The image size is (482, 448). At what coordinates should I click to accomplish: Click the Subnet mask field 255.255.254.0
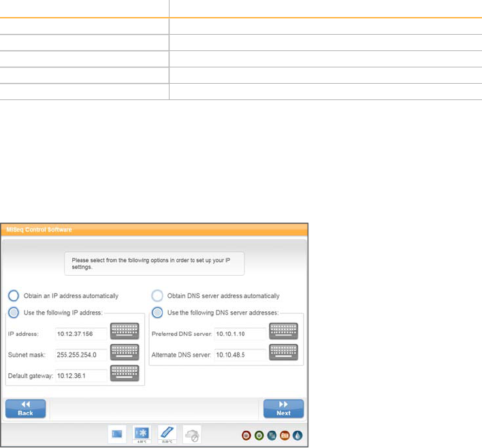(x=81, y=355)
